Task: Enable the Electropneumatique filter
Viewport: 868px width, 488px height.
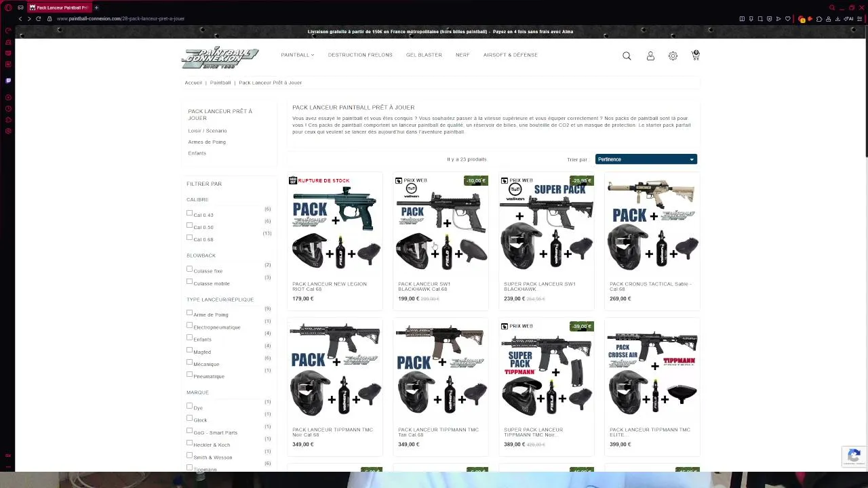Action: tap(189, 325)
